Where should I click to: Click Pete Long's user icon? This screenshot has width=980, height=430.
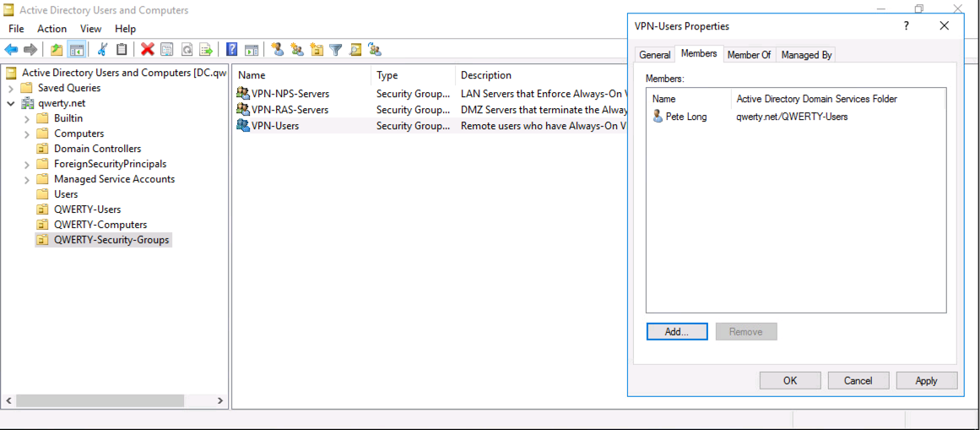click(658, 117)
